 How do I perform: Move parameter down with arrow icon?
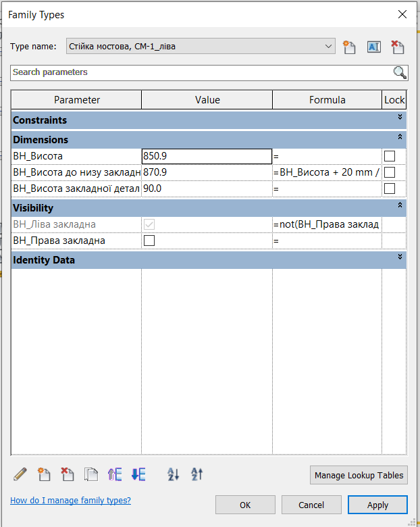pyautogui.click(x=138, y=474)
